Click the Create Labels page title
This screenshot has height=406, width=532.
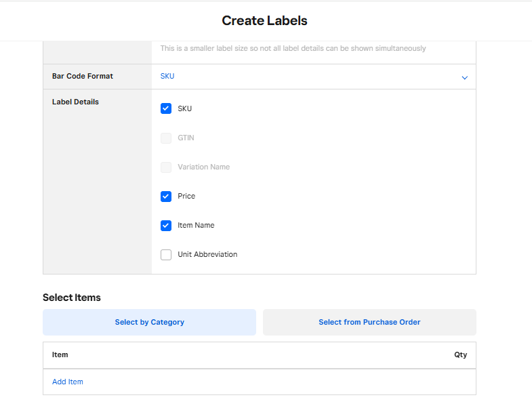pos(264,21)
